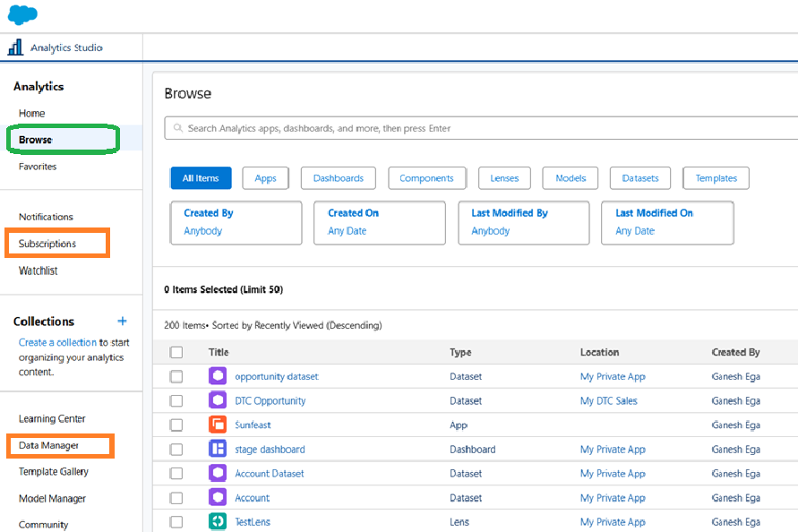Viewport: 798px width, 532px height.
Task: Open the Learning Center
Action: (52, 418)
